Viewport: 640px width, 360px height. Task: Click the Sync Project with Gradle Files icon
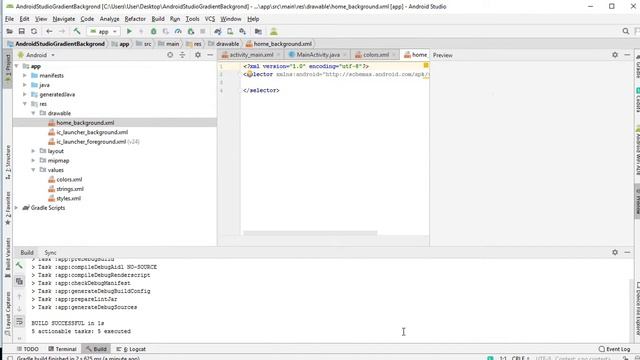[218, 31]
